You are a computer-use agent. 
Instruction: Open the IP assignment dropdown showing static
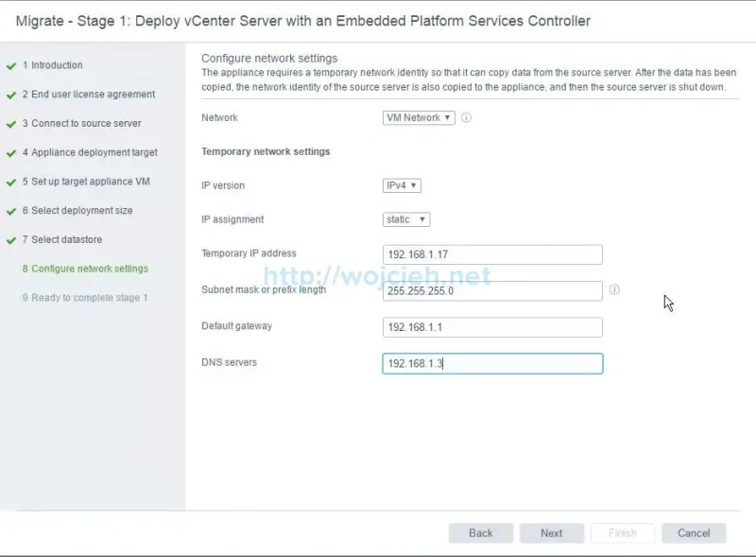pyautogui.click(x=406, y=218)
